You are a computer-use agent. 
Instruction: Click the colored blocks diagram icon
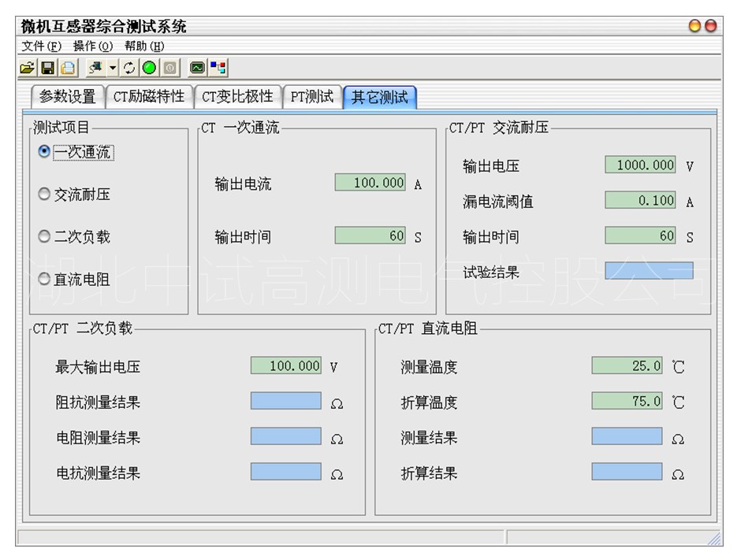click(218, 68)
